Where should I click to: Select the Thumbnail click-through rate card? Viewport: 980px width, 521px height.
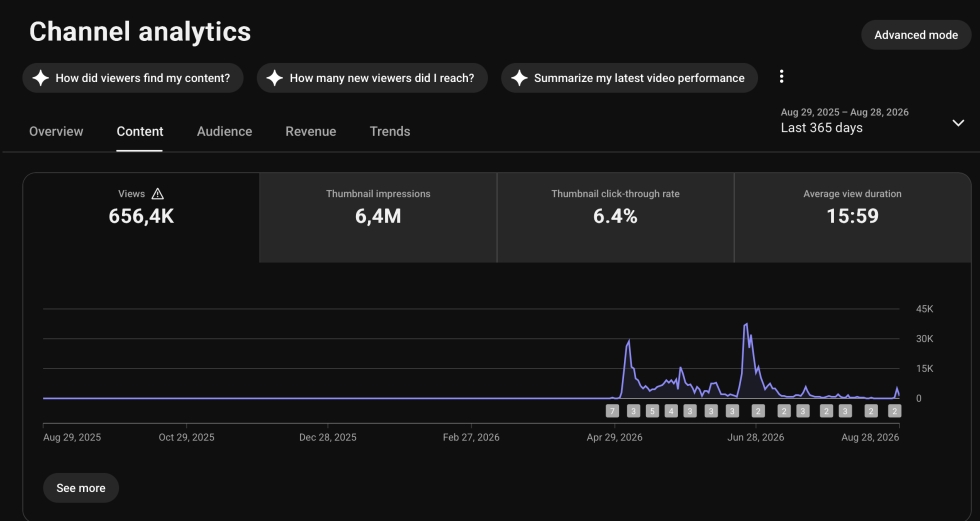616,217
